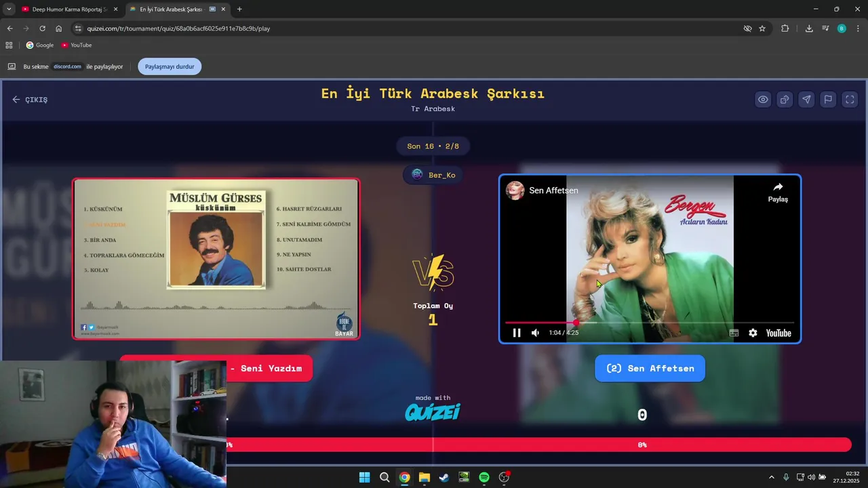Click the dice randomize icon in quiz header

coord(785,100)
